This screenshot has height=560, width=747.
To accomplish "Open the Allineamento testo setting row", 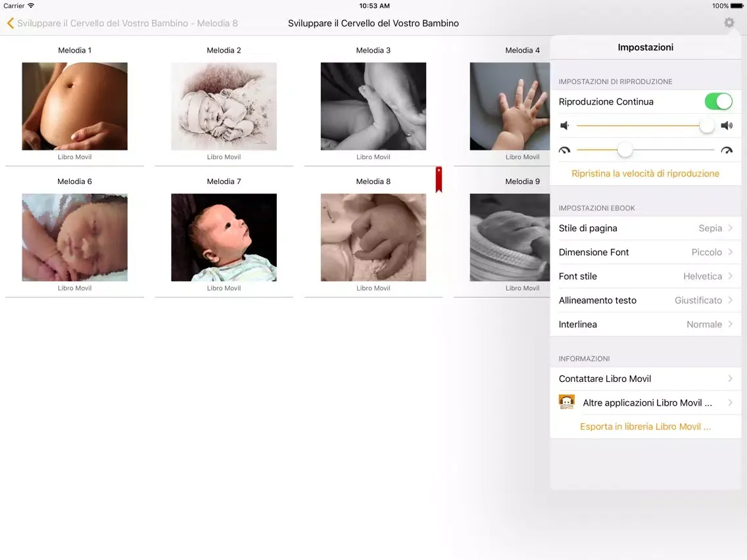I will click(x=646, y=300).
